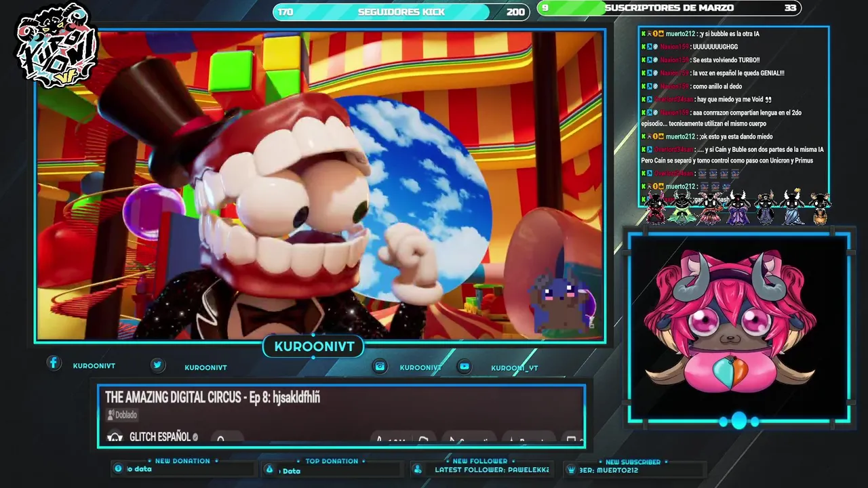Click the Facebook icon beside KUROONIVT

click(x=54, y=363)
